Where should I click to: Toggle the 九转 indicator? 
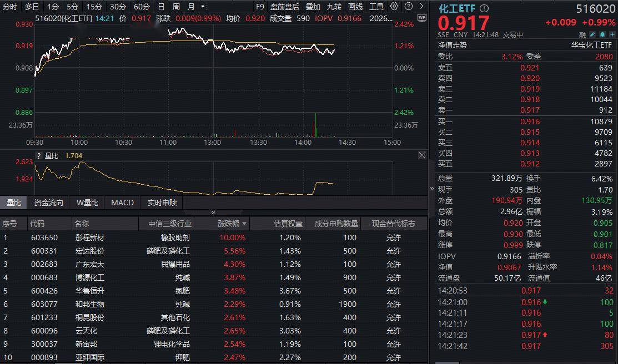click(334, 7)
